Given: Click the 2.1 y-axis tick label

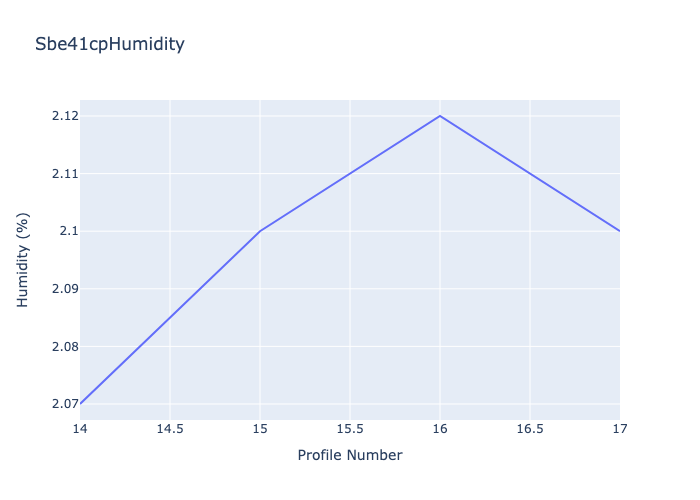Looking at the screenshot, I should click(x=69, y=231).
